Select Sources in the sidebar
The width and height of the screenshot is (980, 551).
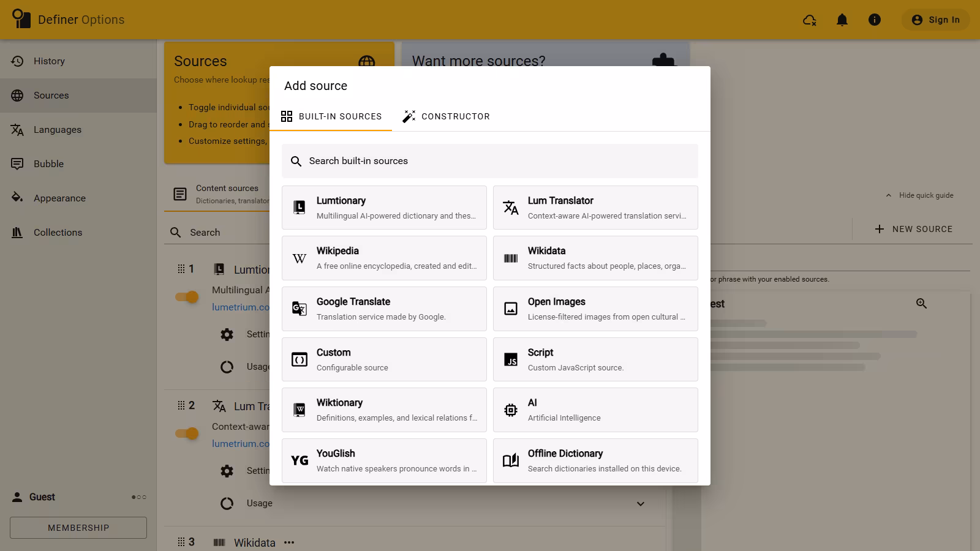78,96
